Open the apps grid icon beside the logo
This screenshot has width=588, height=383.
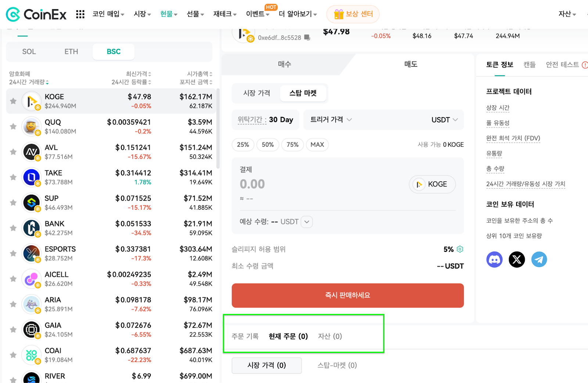click(x=80, y=14)
